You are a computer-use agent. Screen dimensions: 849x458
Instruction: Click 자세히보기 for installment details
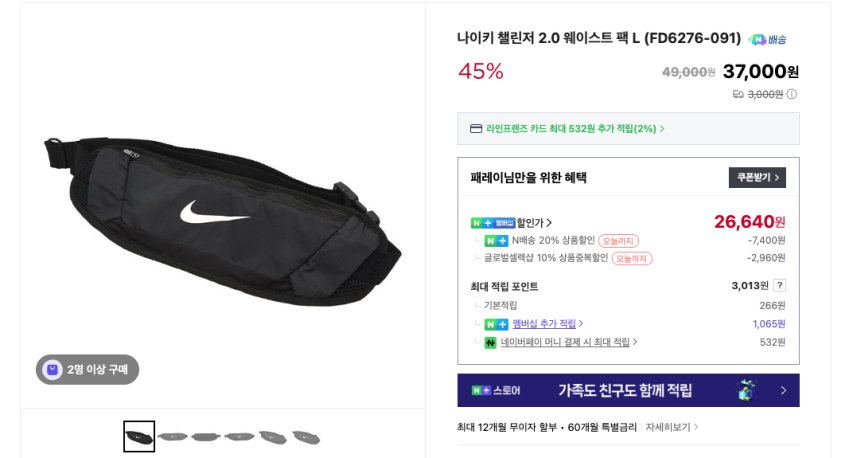(x=672, y=427)
